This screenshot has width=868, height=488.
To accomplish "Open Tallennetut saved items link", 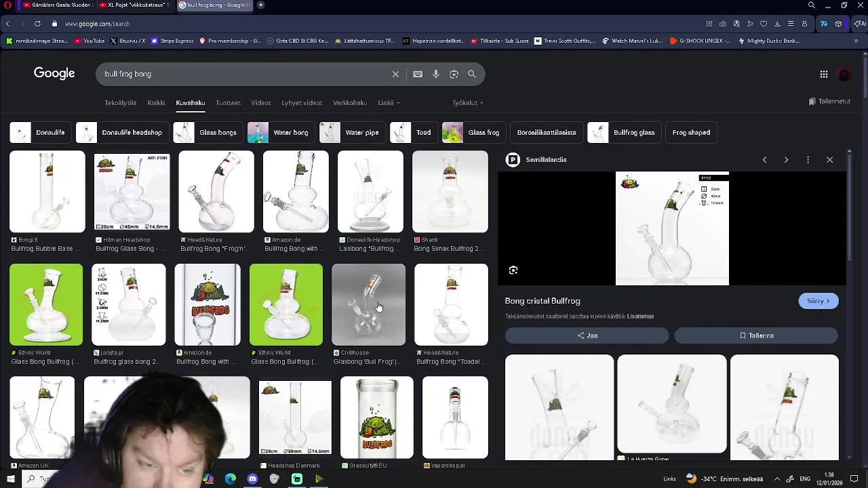I will click(829, 102).
